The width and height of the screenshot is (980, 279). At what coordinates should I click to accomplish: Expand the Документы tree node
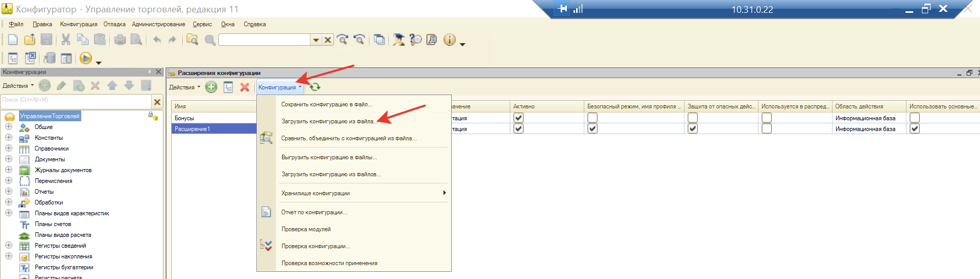(x=9, y=159)
